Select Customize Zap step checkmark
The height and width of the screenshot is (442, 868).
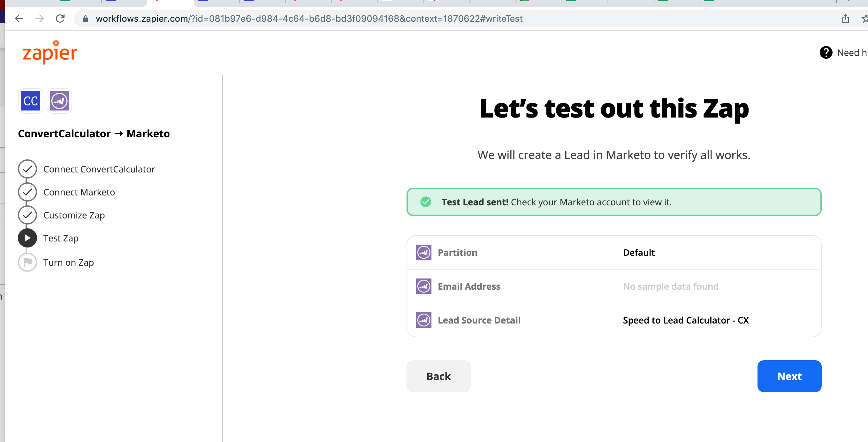click(27, 215)
